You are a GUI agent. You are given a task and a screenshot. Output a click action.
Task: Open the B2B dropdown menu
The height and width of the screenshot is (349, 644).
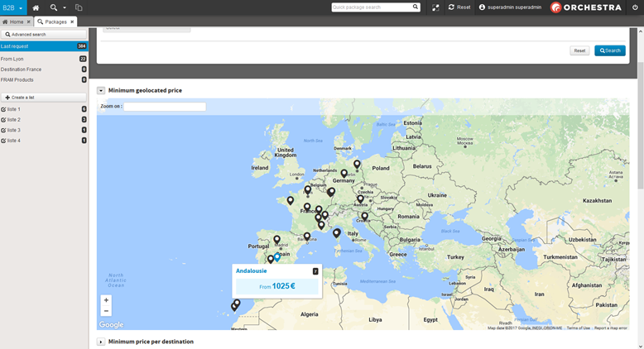[14, 7]
